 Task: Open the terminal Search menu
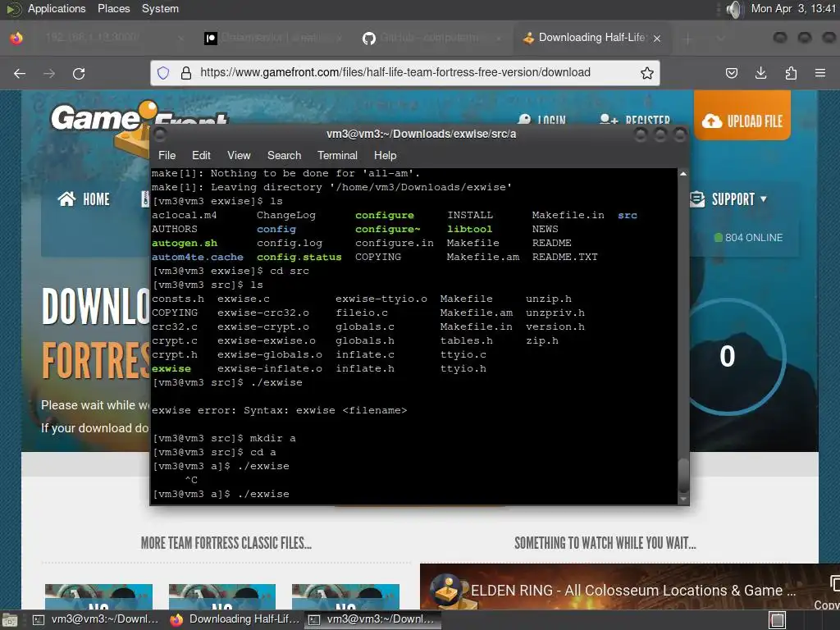tap(284, 155)
